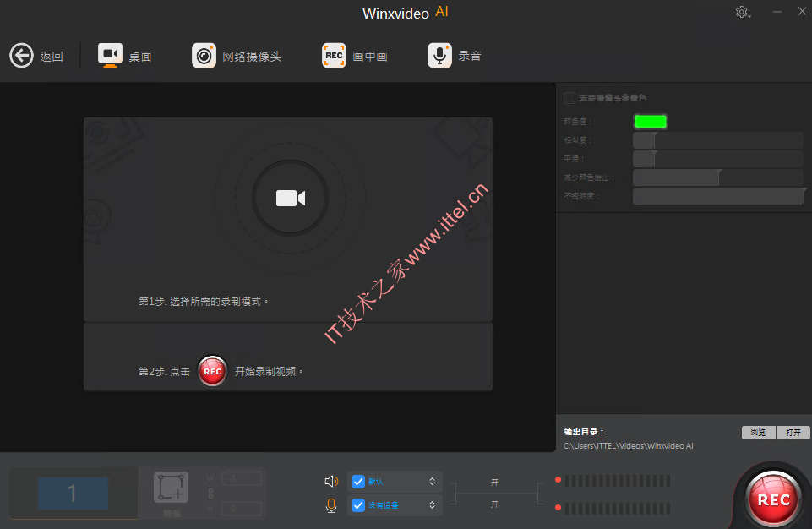Open the green 颜色值 color swatch
This screenshot has width=812, height=529.
[x=651, y=122]
